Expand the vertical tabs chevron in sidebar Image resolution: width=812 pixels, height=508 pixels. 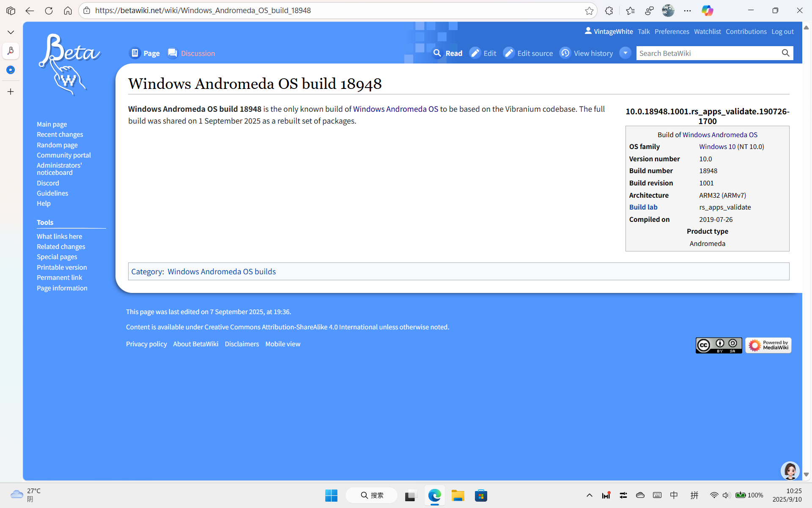click(x=11, y=32)
